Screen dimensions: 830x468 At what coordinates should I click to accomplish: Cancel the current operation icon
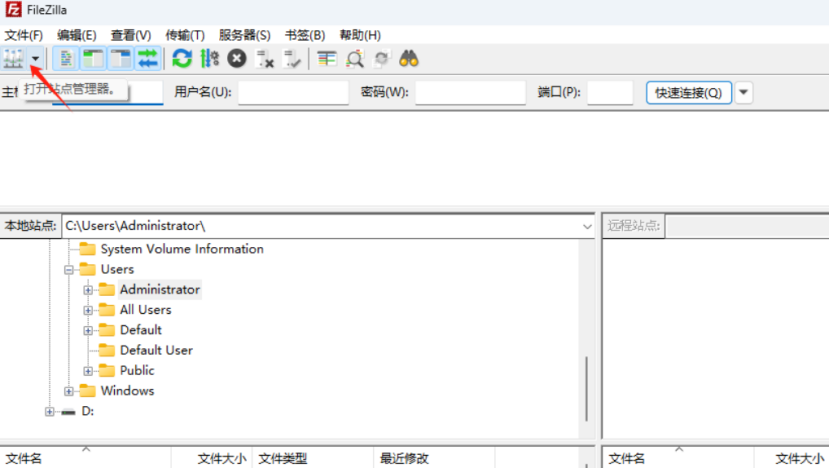237,59
